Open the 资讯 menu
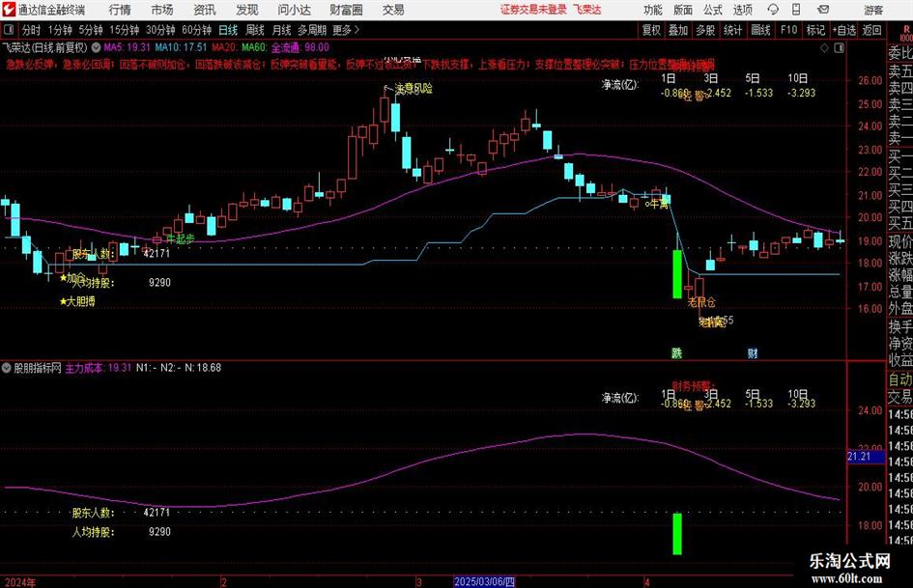 click(x=205, y=10)
